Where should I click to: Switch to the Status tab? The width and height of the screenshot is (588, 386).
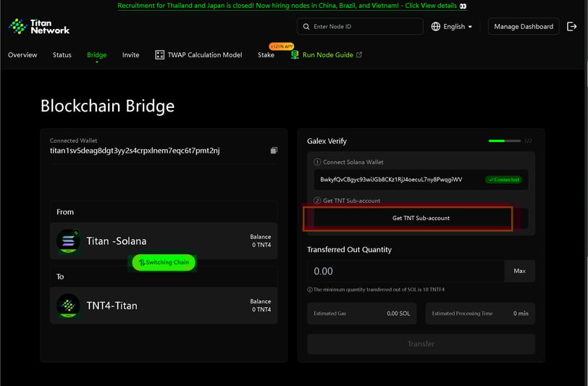click(x=62, y=55)
